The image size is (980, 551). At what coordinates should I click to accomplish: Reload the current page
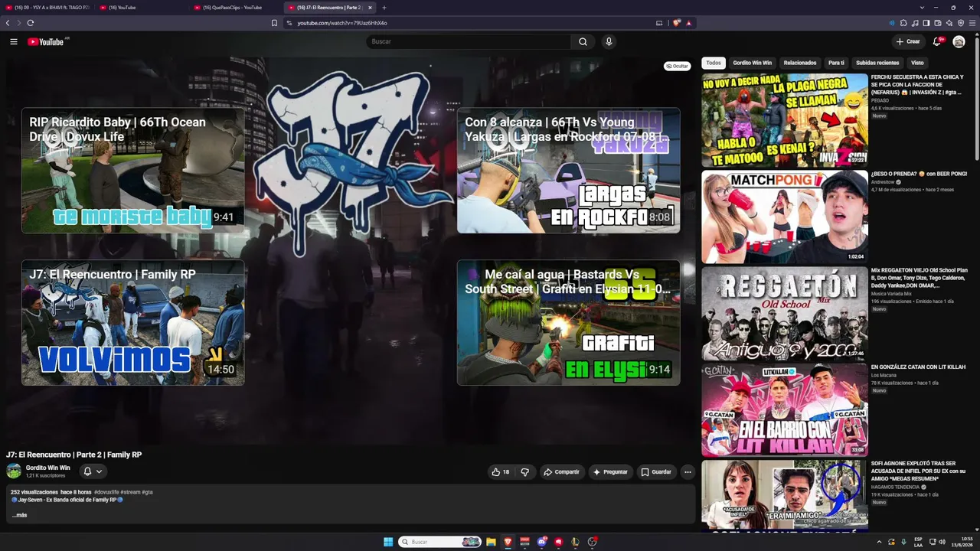[31, 23]
